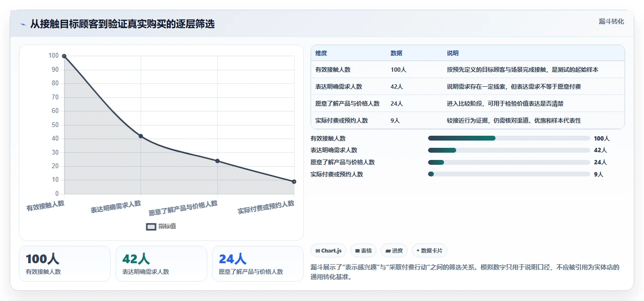This screenshot has width=644, height=301.
Task: Click the 24人 data cell in the table
Action: [x=397, y=104]
